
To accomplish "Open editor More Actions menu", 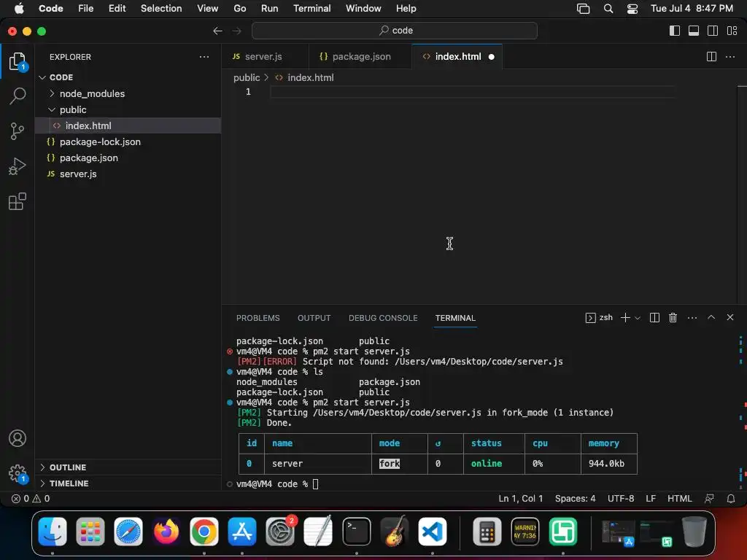I will pos(729,57).
